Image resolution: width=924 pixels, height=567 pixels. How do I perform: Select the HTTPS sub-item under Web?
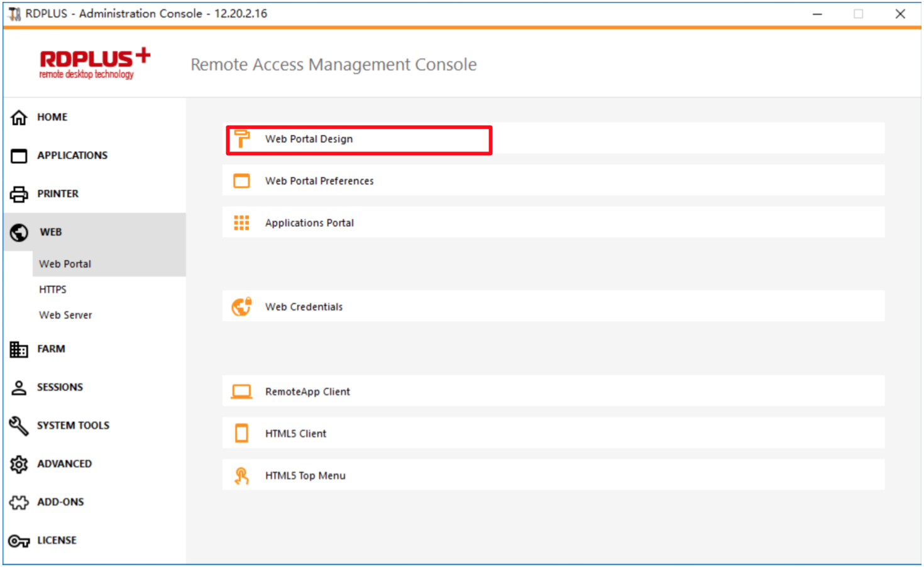point(53,290)
